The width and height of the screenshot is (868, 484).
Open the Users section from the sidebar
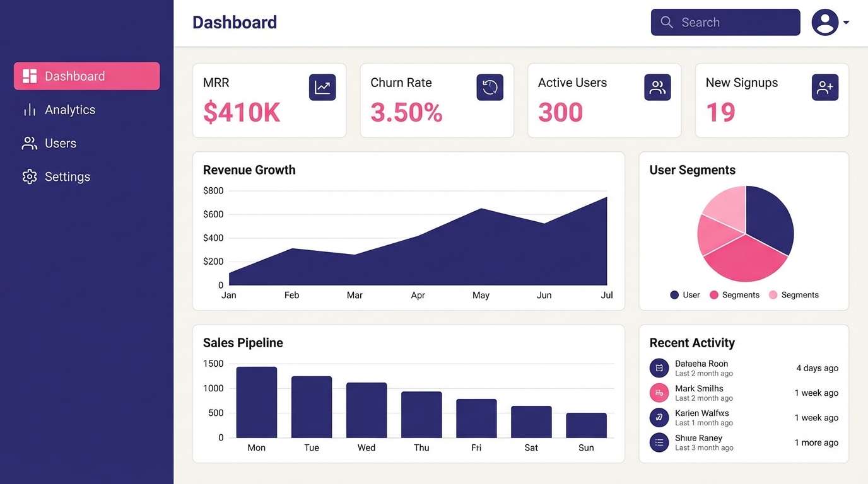click(x=60, y=143)
